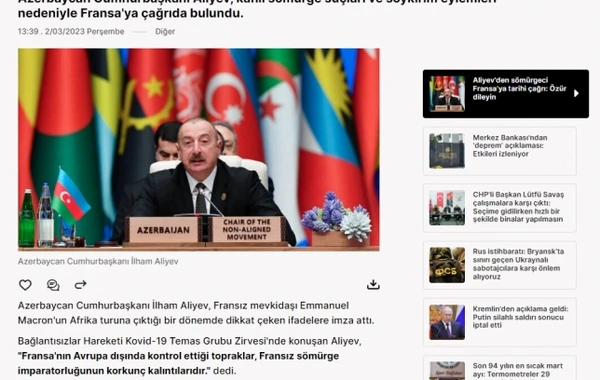Screen dimensions: 600x380
Task: Open the 'Diğer' category link
Action: [165, 32]
